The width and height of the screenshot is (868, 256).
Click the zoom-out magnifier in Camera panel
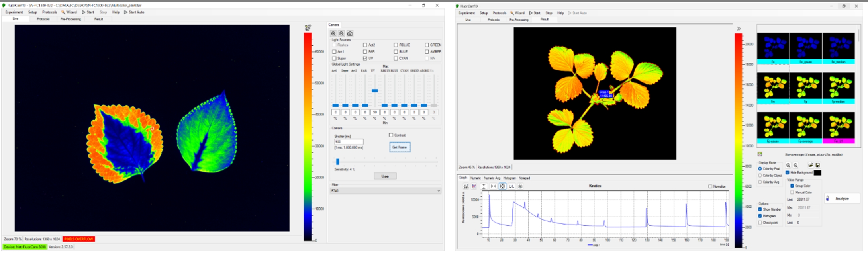(341, 34)
